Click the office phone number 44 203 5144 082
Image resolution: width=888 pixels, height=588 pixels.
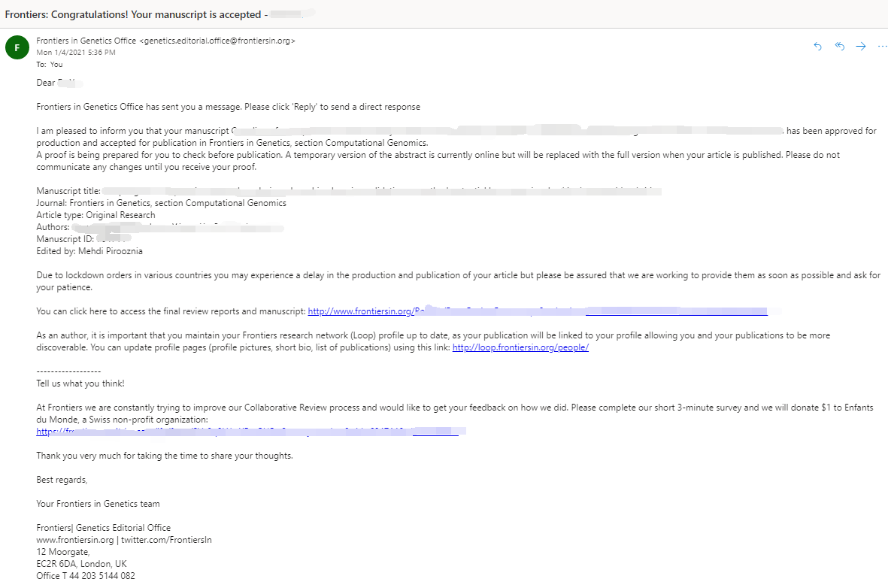[102, 575]
